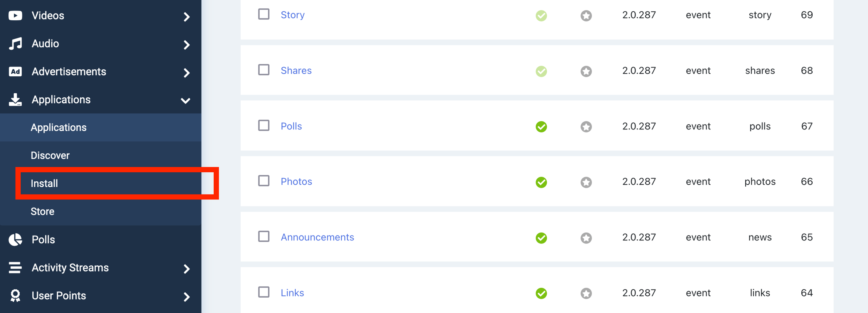Click the Activity Streams icon
The image size is (868, 313).
point(15,267)
